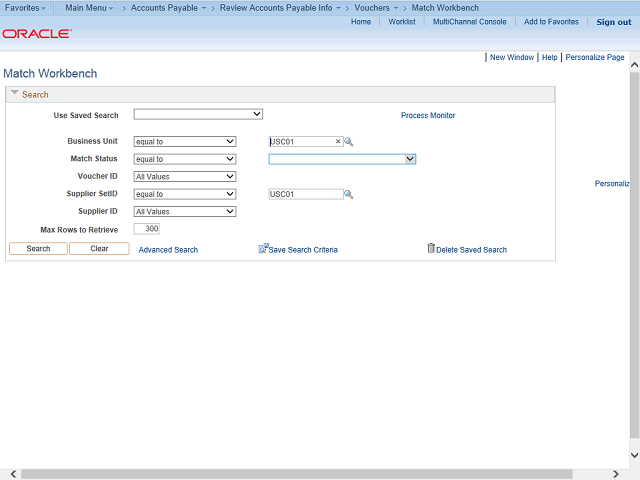
Task: Click the horizontal scrollbar right arrow
Action: point(616,474)
